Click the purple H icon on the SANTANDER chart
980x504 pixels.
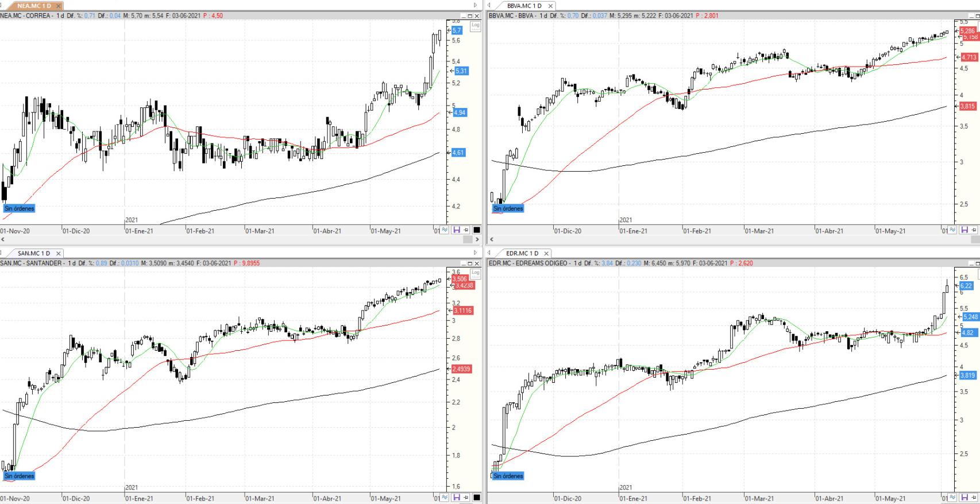click(456, 498)
